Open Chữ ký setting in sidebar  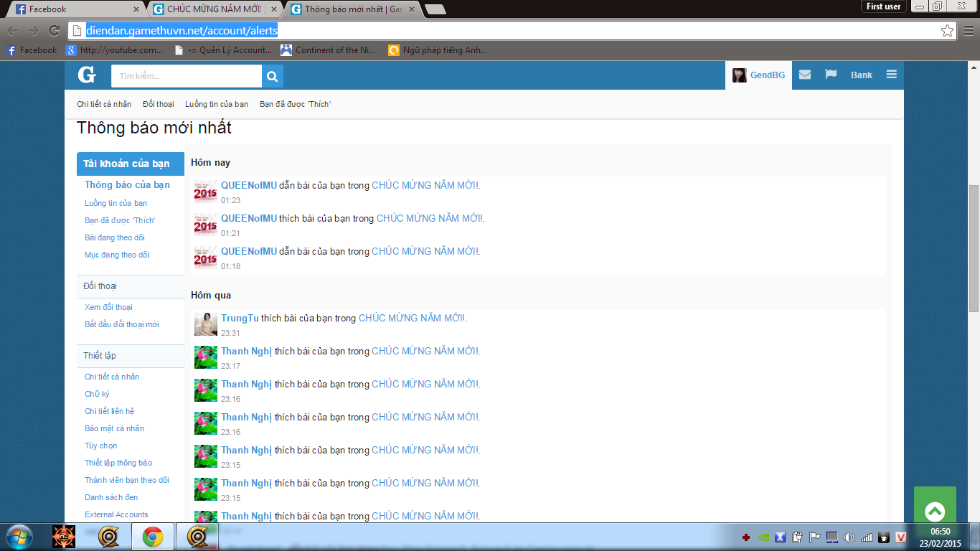(97, 394)
